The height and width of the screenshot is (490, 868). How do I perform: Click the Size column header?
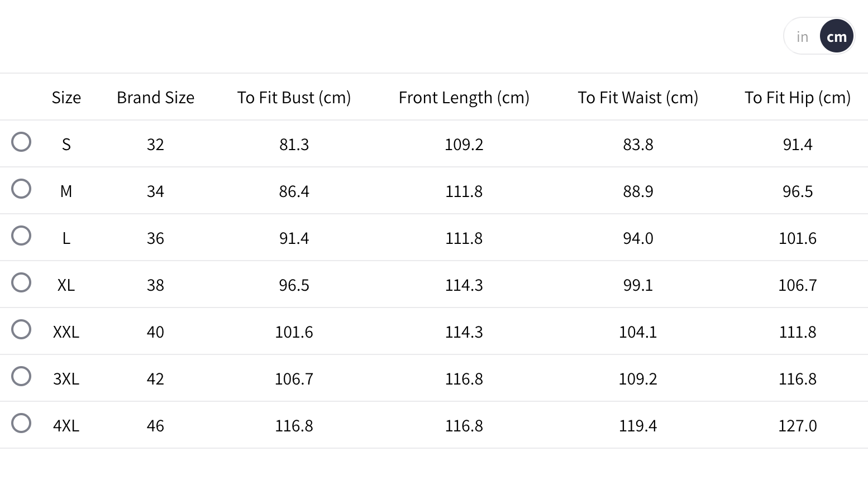(66, 98)
